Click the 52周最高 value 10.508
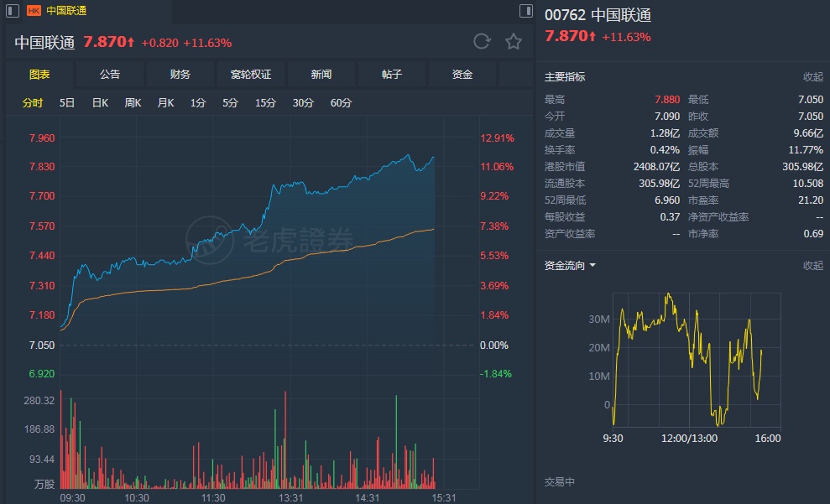 point(808,184)
